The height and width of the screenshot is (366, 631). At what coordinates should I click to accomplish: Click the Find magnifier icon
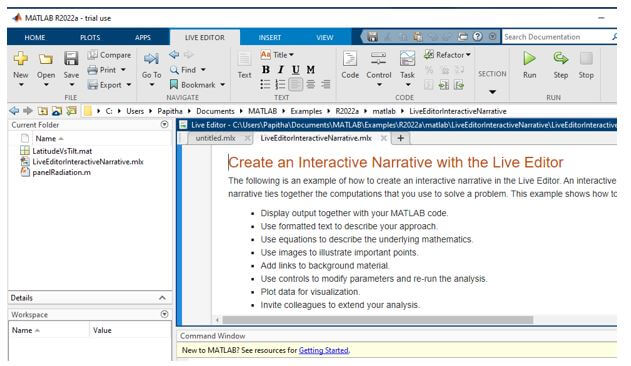(x=174, y=70)
